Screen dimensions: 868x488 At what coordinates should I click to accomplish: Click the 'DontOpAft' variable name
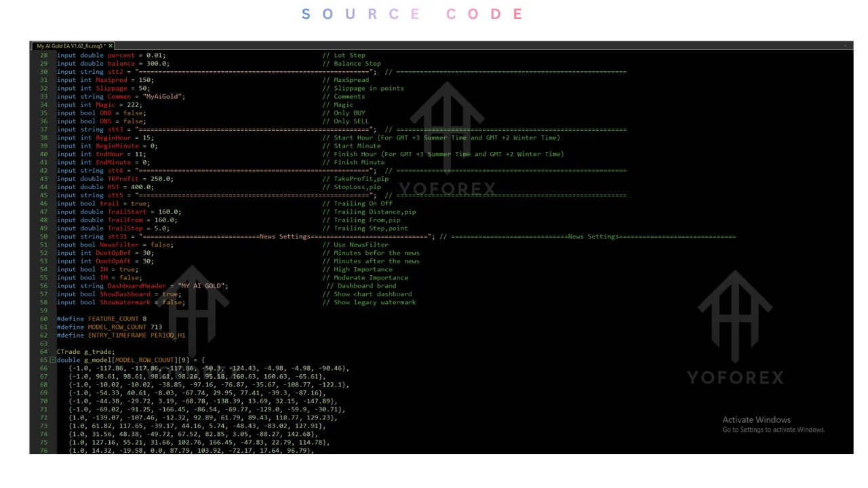coord(113,261)
